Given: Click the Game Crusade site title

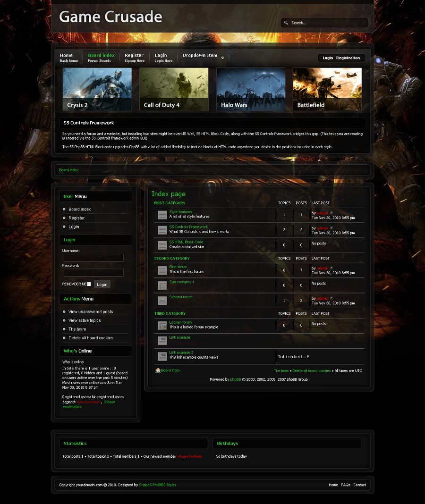Looking at the screenshot, I should point(110,17).
